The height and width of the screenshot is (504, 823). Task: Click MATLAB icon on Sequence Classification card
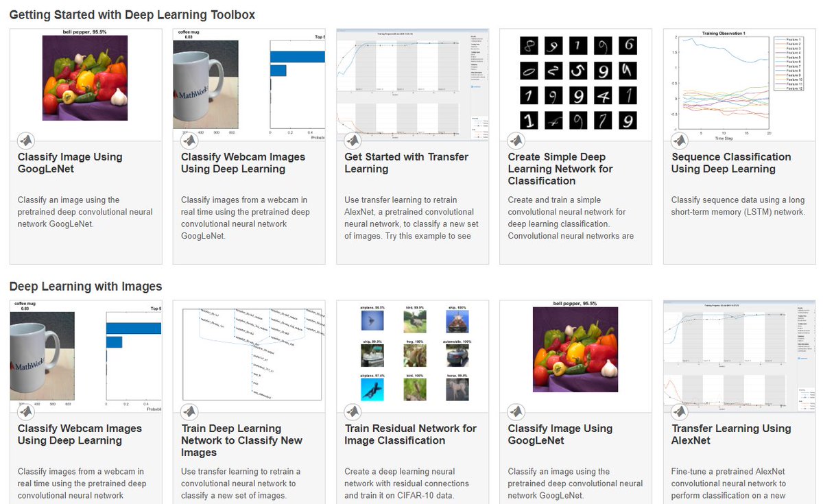coord(680,141)
